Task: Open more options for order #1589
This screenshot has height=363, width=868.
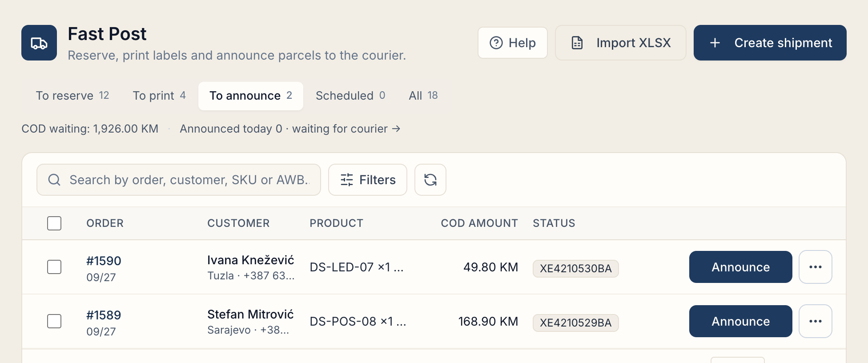Action: [x=816, y=321]
